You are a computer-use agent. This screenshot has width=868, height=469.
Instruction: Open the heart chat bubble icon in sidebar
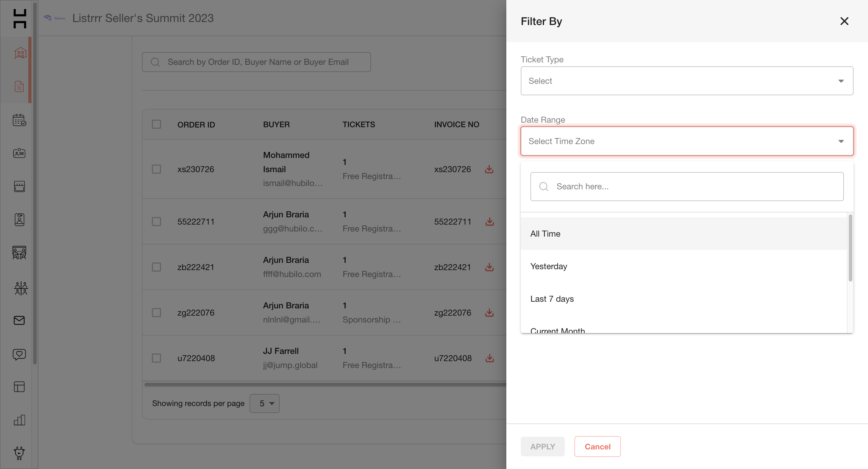20,354
